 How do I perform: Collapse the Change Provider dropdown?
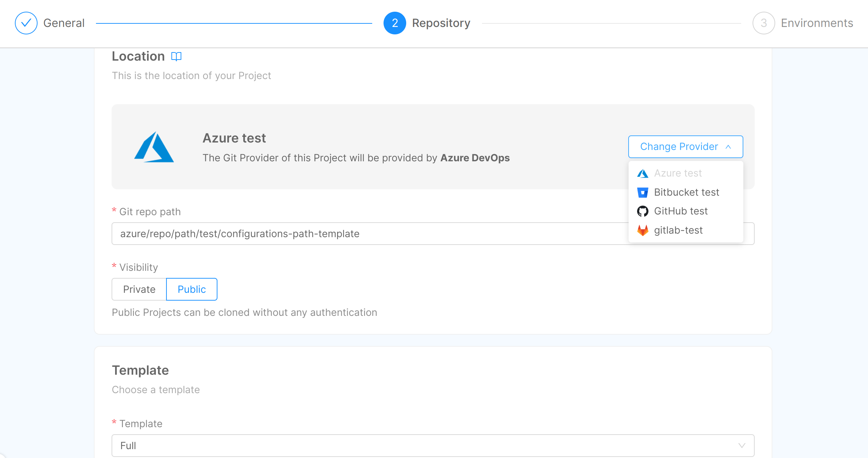click(x=685, y=147)
